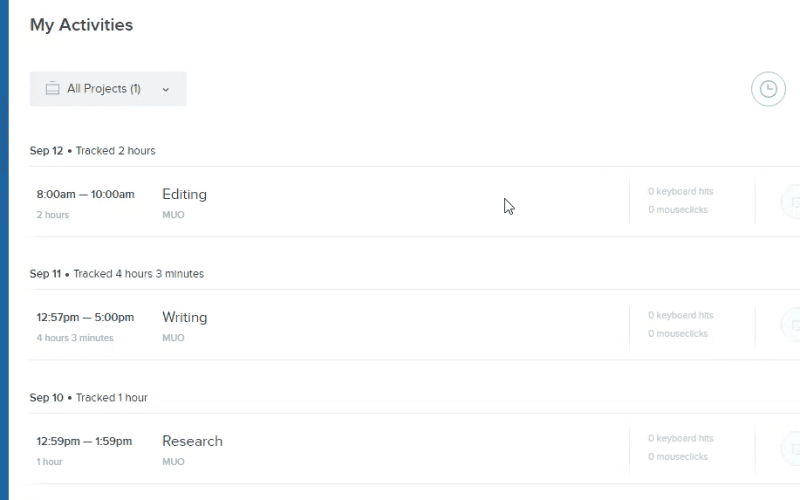Click the 12:59pm — 1:59pm time range
The width and height of the screenshot is (800, 500).
[x=84, y=441]
